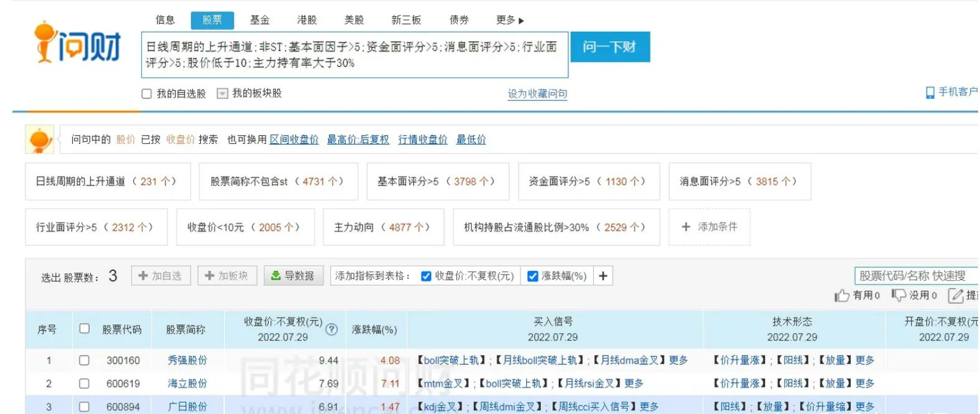
Task: Click the thumbs-down 没用 icon
Action: pyautogui.click(x=899, y=295)
